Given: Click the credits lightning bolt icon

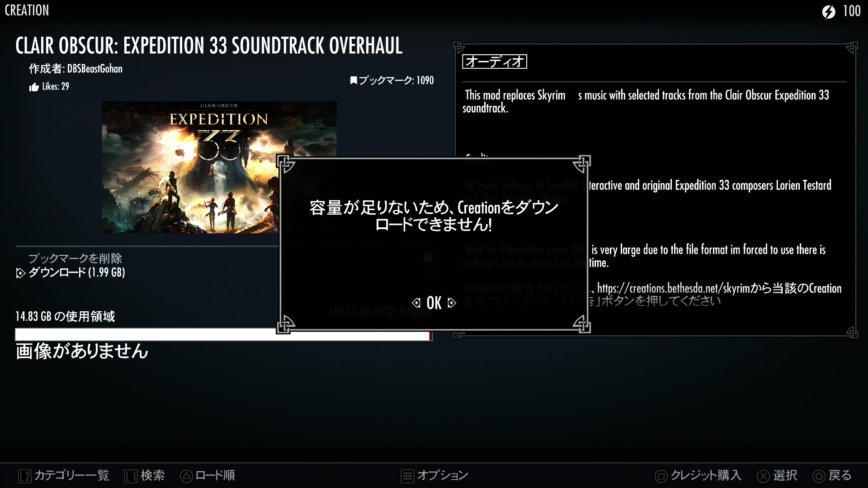Looking at the screenshot, I should (829, 12).
